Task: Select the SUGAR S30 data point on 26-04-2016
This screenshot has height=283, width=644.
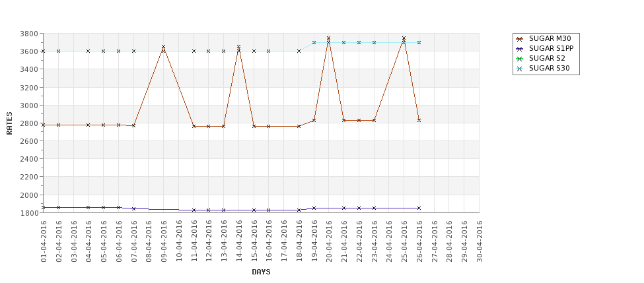Action: pyautogui.click(x=419, y=43)
